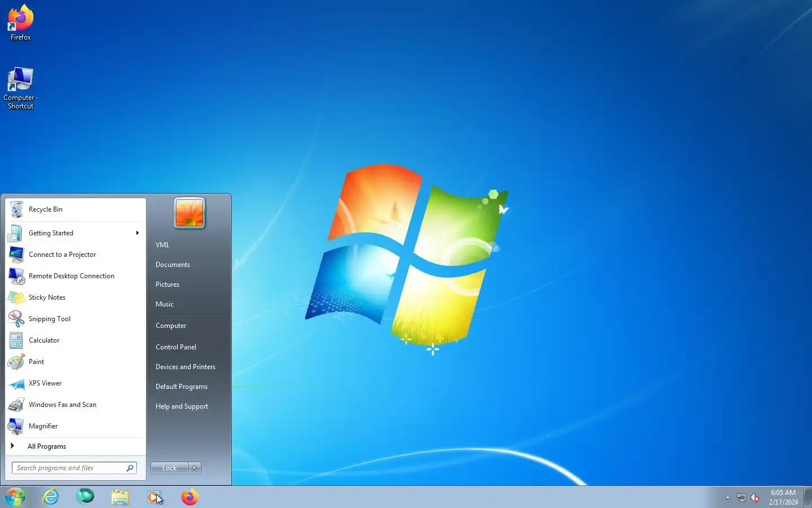
Task: Show hidden tray icons arrow
Action: 727,498
